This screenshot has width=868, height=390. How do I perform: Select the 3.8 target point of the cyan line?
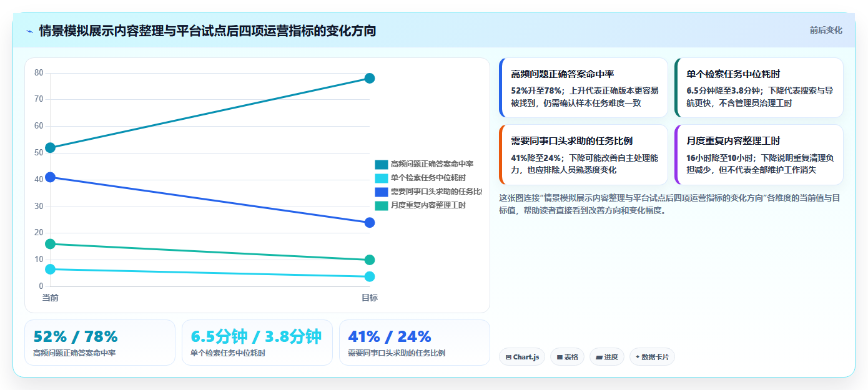[x=369, y=276]
